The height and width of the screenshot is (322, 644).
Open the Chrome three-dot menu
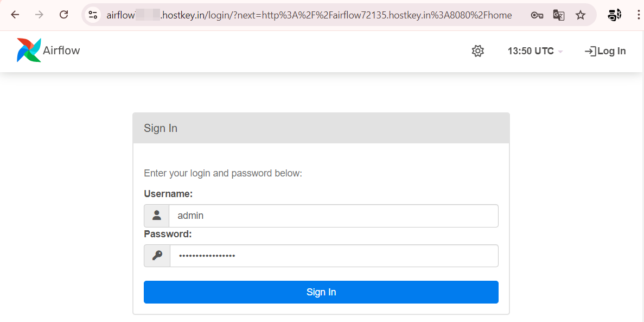pyautogui.click(x=638, y=15)
